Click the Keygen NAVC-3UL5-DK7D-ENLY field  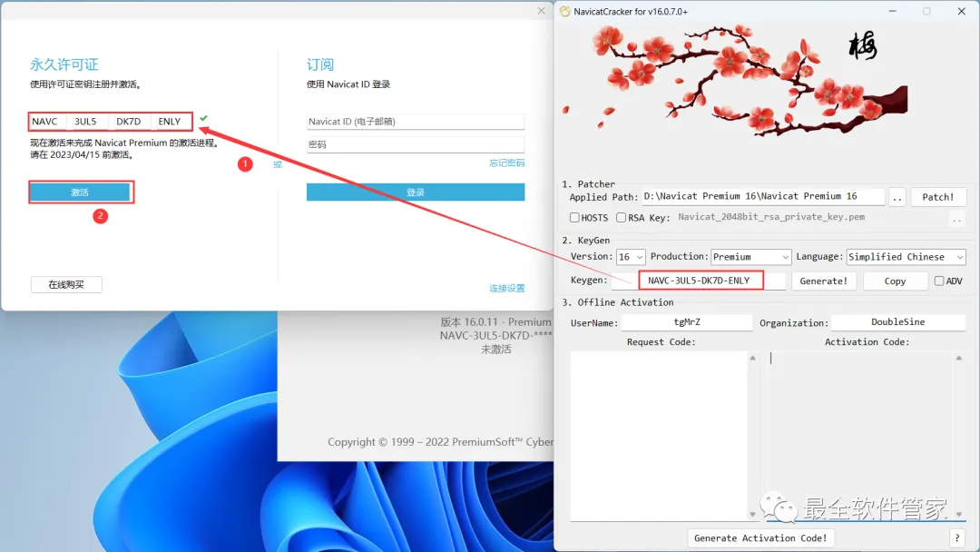point(699,281)
